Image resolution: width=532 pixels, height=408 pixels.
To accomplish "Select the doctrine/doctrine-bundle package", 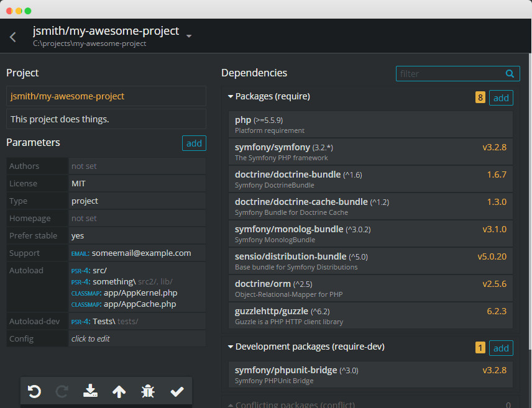I will (370, 179).
